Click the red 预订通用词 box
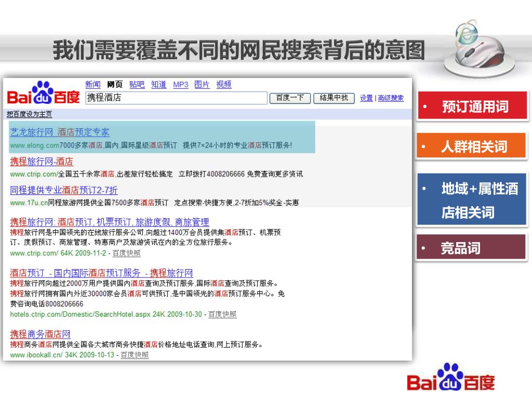The image size is (532, 399). coord(472,105)
